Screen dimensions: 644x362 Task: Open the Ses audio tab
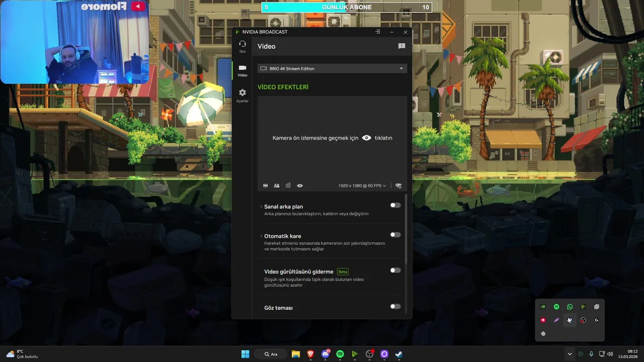pyautogui.click(x=242, y=46)
